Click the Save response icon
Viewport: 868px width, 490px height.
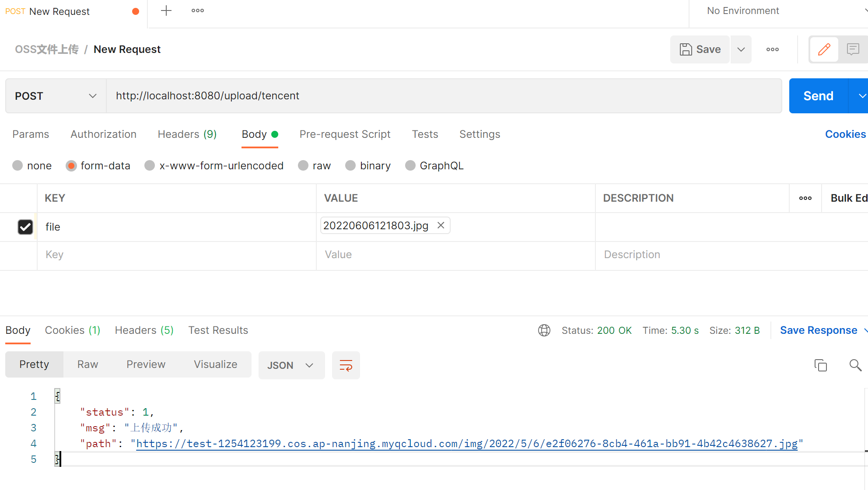[x=820, y=329]
